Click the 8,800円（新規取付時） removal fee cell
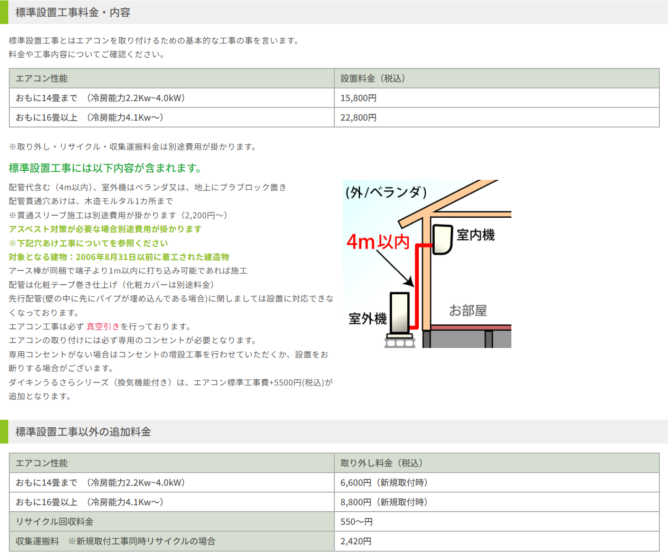 click(x=383, y=502)
